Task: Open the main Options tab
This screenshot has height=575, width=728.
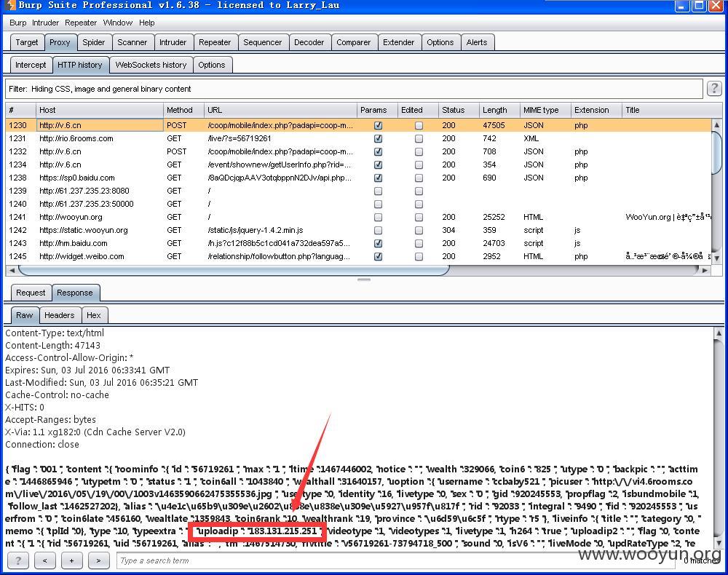Action: (440, 42)
